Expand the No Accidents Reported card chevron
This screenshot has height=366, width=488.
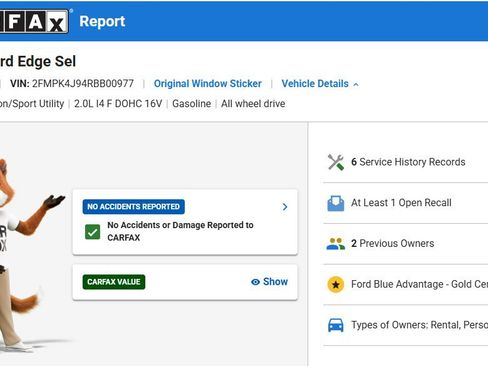click(x=285, y=207)
